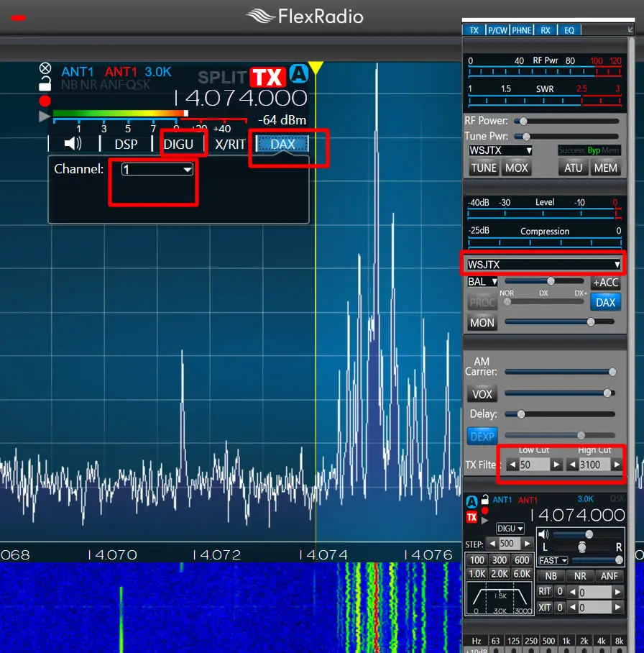Click the gray play triangle in slice flag
Screen dimensions: 644x653
click(x=45, y=117)
